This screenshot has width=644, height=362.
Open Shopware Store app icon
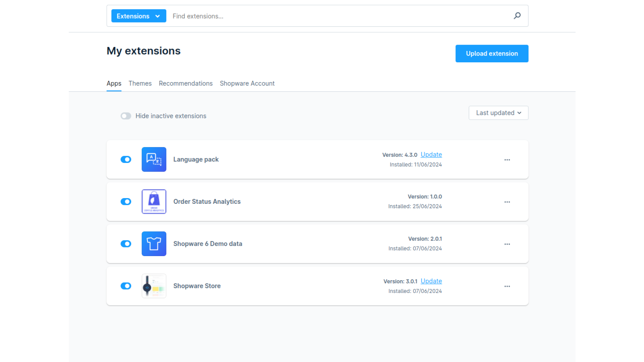point(154,286)
